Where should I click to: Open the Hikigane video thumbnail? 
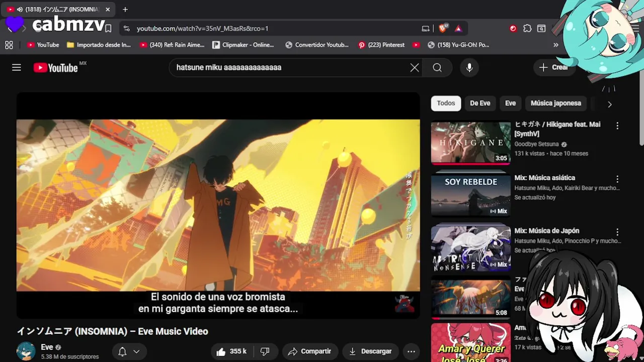pos(471,143)
